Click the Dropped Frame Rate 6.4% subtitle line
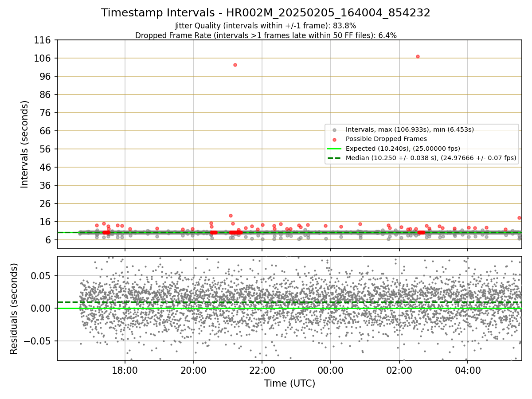532x399 pixels. click(266, 35)
